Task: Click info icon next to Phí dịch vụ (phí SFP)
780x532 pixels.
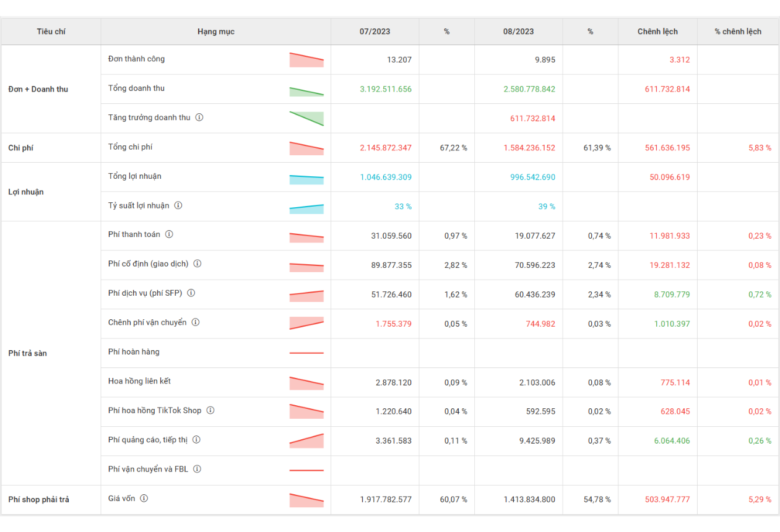Action: tap(191, 293)
